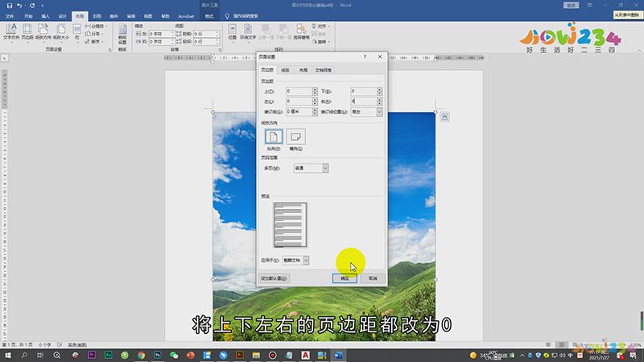Click the Page Setup dialog help question mark

click(x=365, y=56)
